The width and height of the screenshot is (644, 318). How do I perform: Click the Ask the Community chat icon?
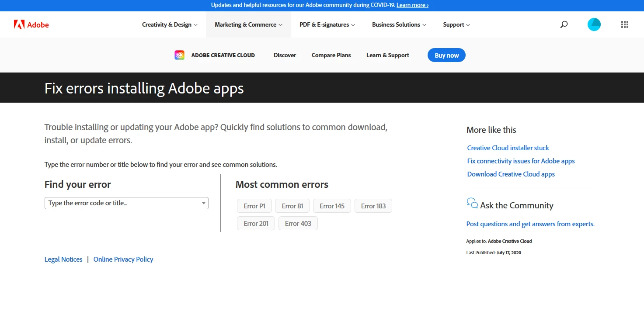(472, 203)
